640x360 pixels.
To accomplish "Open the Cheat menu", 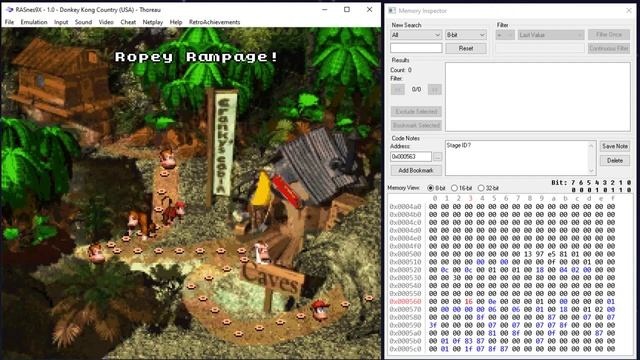I will click(128, 22).
